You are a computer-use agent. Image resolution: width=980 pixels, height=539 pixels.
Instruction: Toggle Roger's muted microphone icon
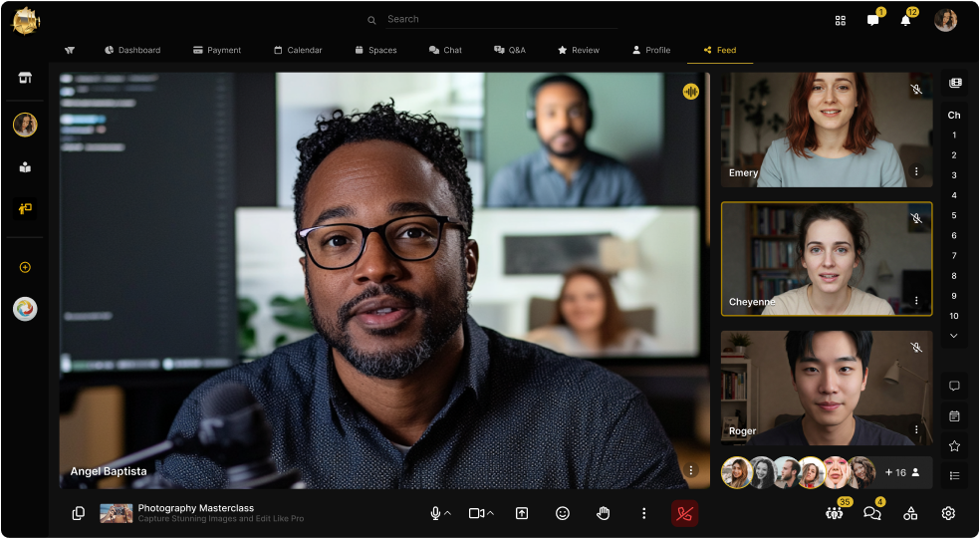916,347
